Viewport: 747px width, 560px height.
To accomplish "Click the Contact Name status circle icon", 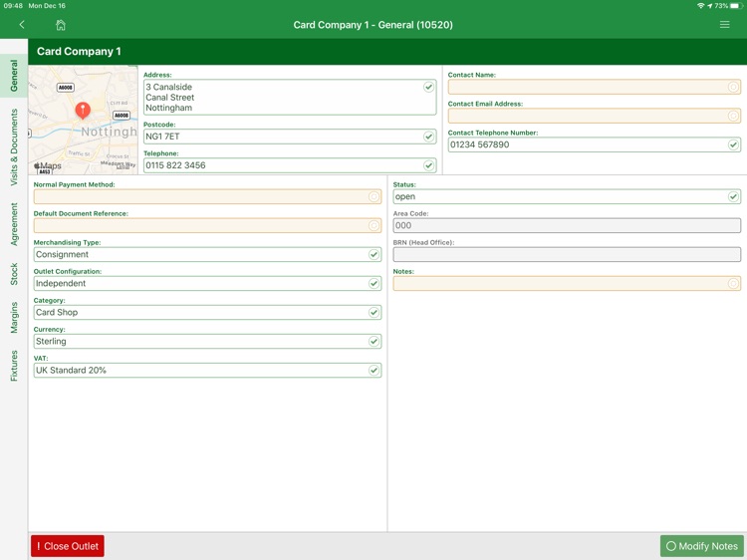I will coord(734,87).
